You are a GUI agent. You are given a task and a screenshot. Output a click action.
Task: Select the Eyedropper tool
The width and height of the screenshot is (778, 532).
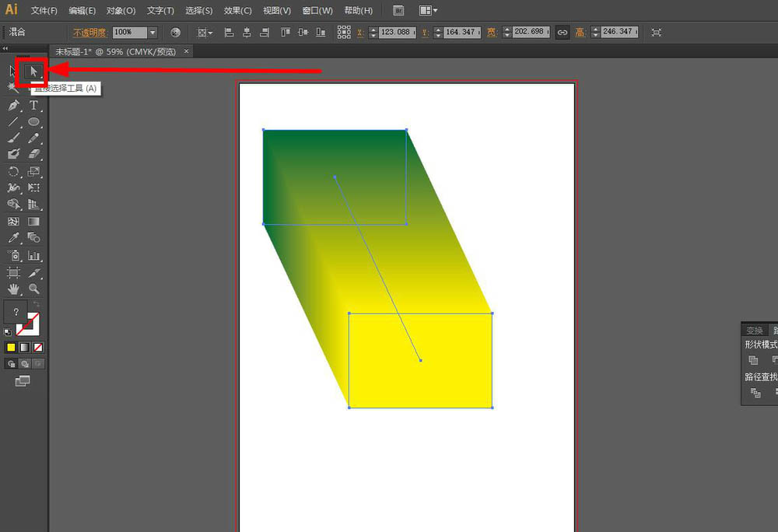click(13, 238)
